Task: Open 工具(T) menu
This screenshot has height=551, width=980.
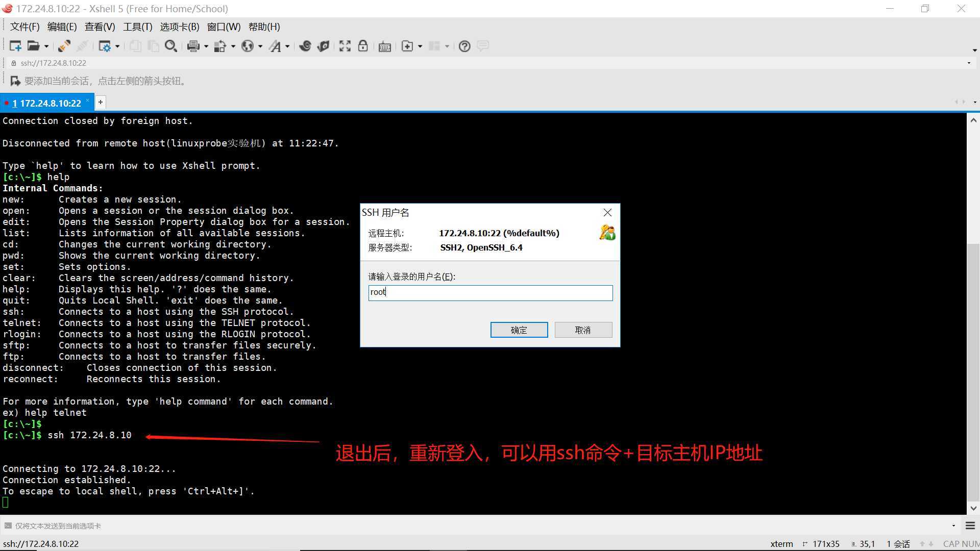Action: click(x=137, y=27)
